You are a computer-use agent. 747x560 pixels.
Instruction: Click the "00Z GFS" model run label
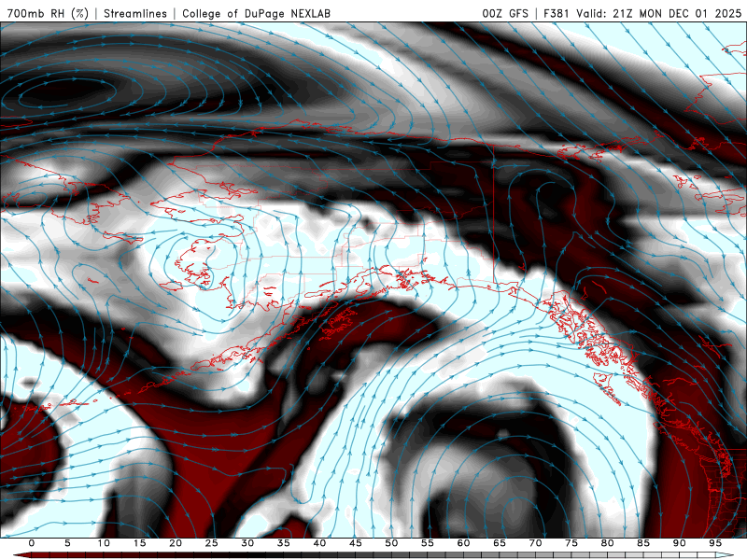pyautogui.click(x=505, y=13)
